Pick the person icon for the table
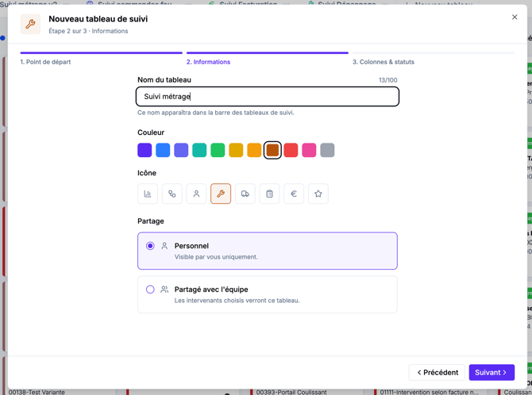This screenshot has height=395, width=532. 196,194
